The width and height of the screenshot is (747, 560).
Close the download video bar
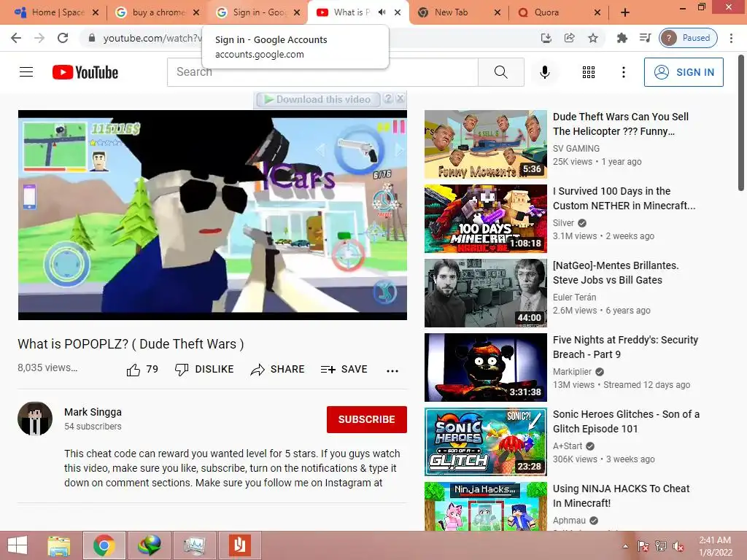click(x=400, y=98)
